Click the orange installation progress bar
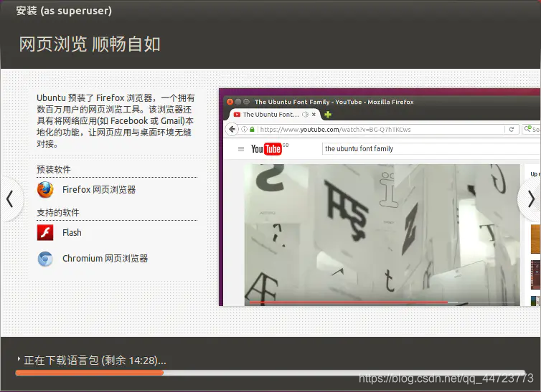This screenshot has height=392, width=541. (89, 373)
